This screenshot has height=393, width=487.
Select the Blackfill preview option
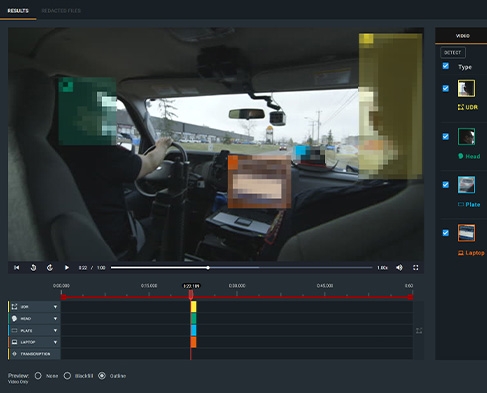point(67,376)
